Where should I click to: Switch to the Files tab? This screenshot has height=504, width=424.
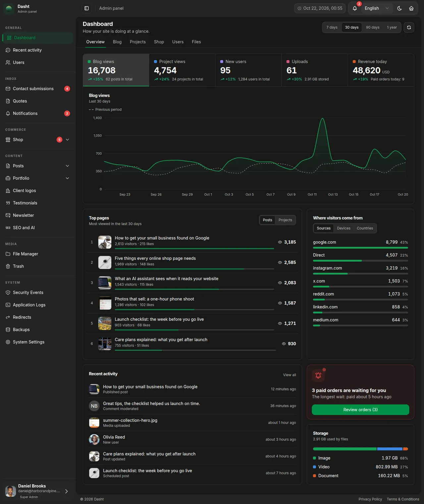pos(196,42)
